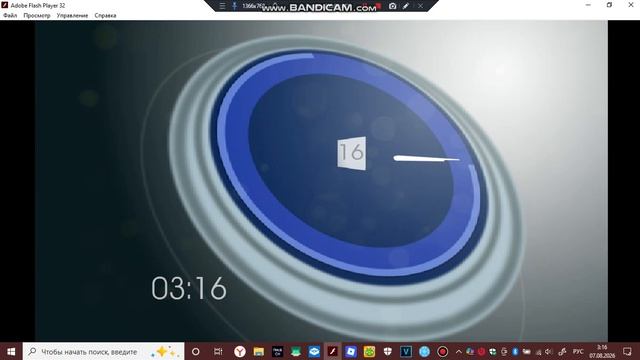Click the taskbar search box

[104, 351]
